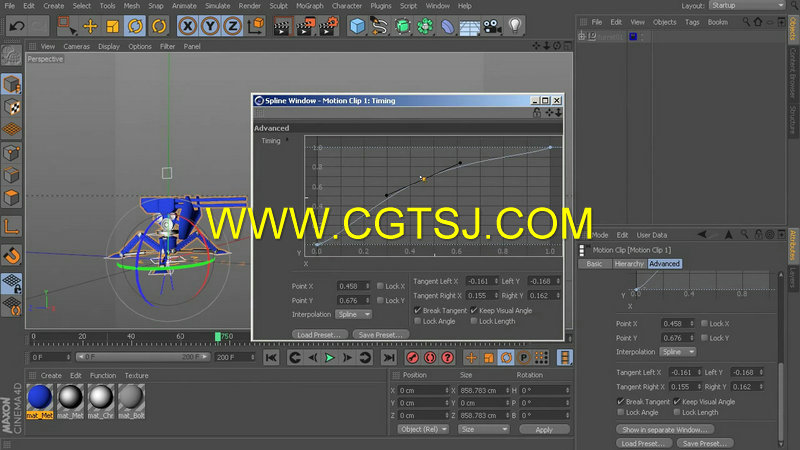Click the green timeline playhead marker
Image resolution: width=800 pixels, height=450 pixels.
tap(218, 337)
